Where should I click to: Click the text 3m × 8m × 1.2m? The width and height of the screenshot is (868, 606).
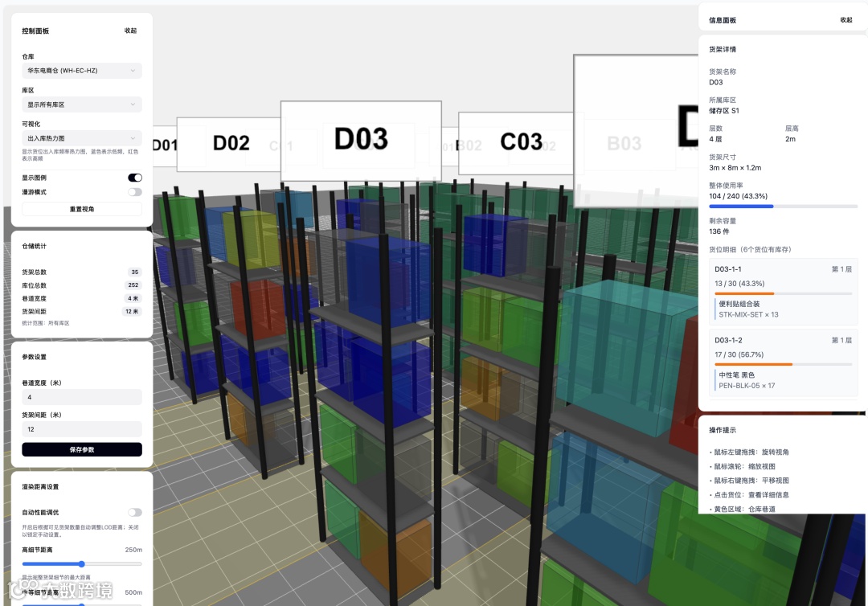pos(735,168)
